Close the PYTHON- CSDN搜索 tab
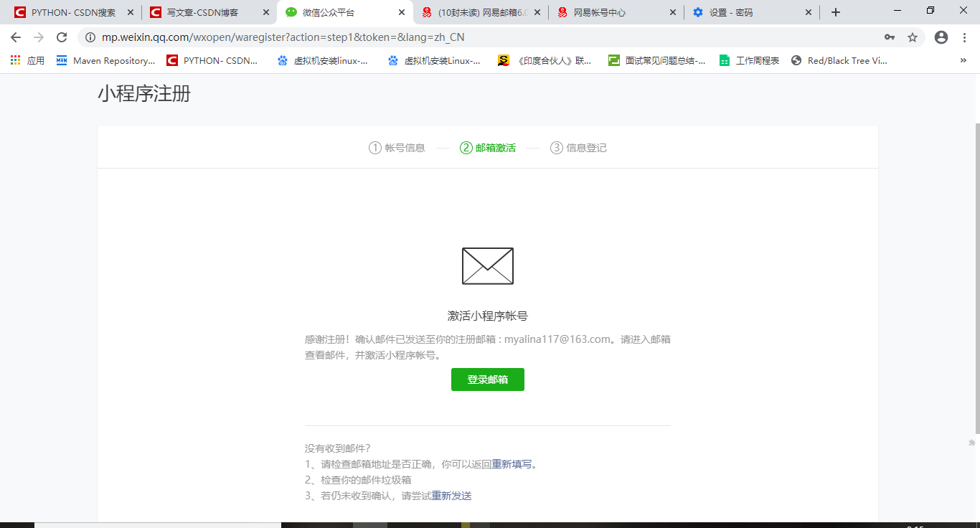This screenshot has width=980, height=528. (x=131, y=12)
